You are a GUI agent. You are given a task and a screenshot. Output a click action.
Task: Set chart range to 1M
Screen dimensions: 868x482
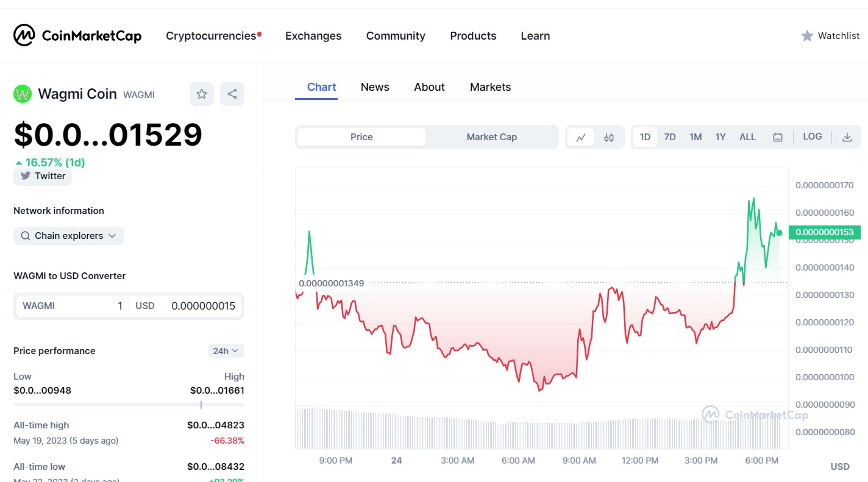[695, 137]
